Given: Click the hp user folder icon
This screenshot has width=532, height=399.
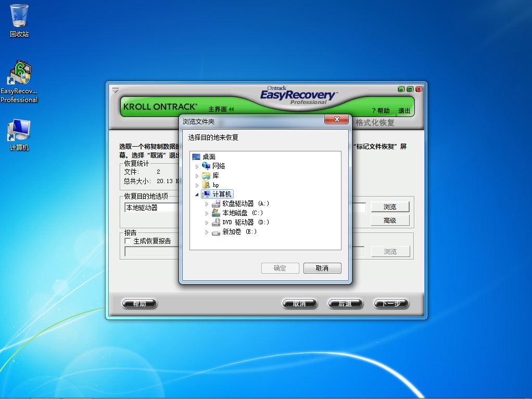Looking at the screenshot, I should pos(206,185).
